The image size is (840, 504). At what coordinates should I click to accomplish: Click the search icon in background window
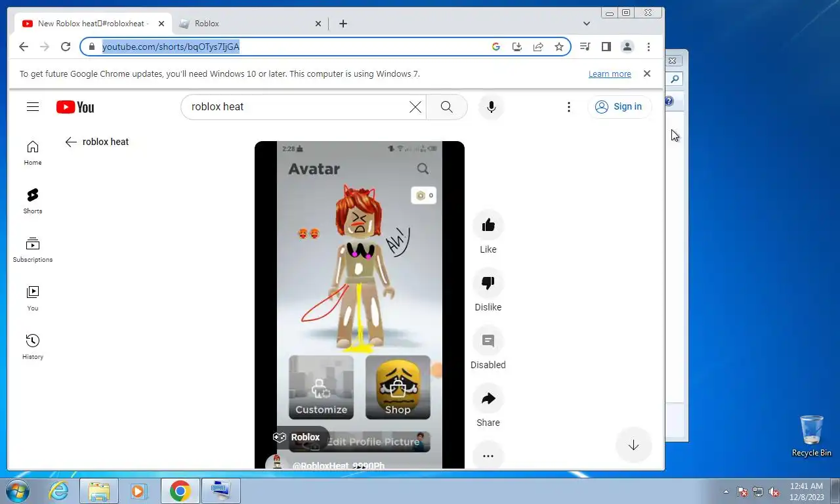click(x=675, y=79)
